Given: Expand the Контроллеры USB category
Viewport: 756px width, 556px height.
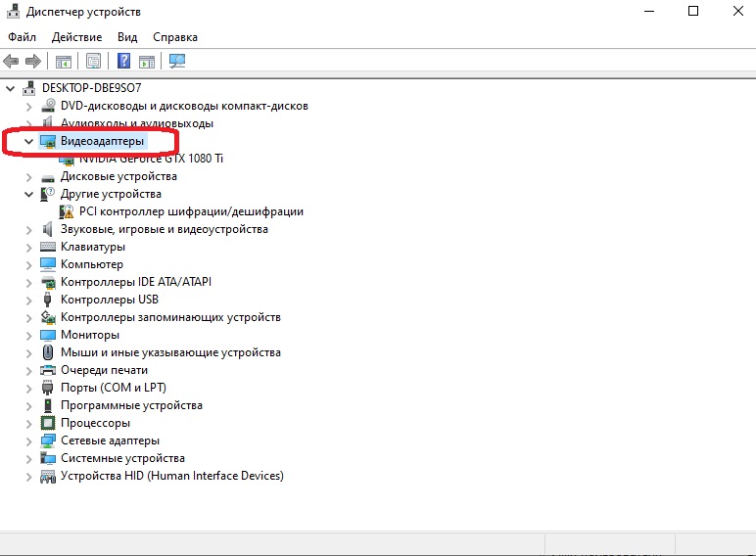Looking at the screenshot, I should pyautogui.click(x=28, y=300).
